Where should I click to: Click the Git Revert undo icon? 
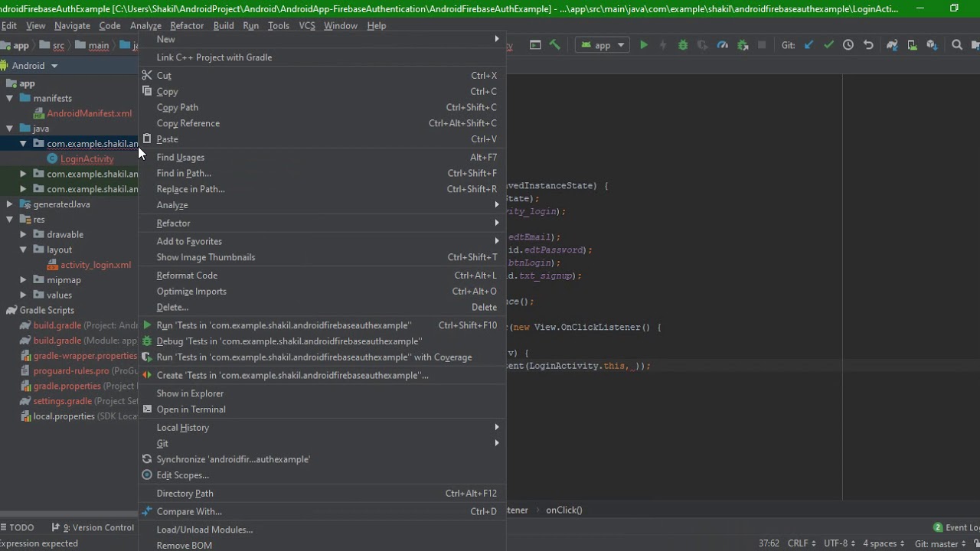868,45
